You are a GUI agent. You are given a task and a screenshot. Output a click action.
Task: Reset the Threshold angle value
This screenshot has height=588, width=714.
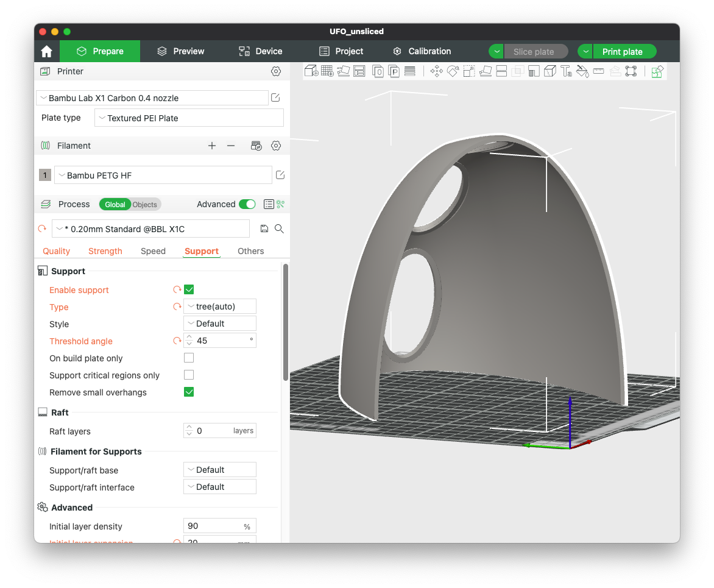point(177,341)
